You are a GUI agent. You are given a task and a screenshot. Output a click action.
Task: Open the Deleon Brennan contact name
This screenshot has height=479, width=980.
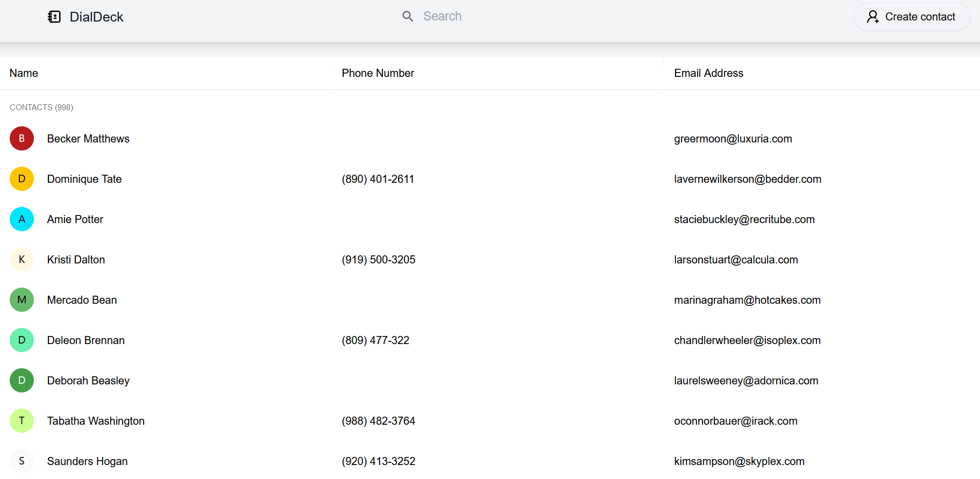(x=86, y=340)
